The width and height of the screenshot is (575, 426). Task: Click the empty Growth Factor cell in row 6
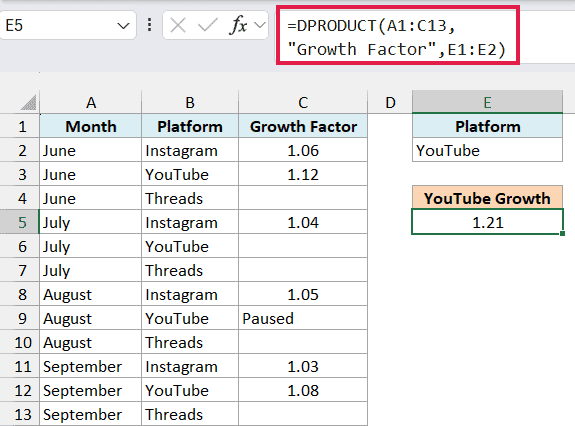tap(303, 246)
